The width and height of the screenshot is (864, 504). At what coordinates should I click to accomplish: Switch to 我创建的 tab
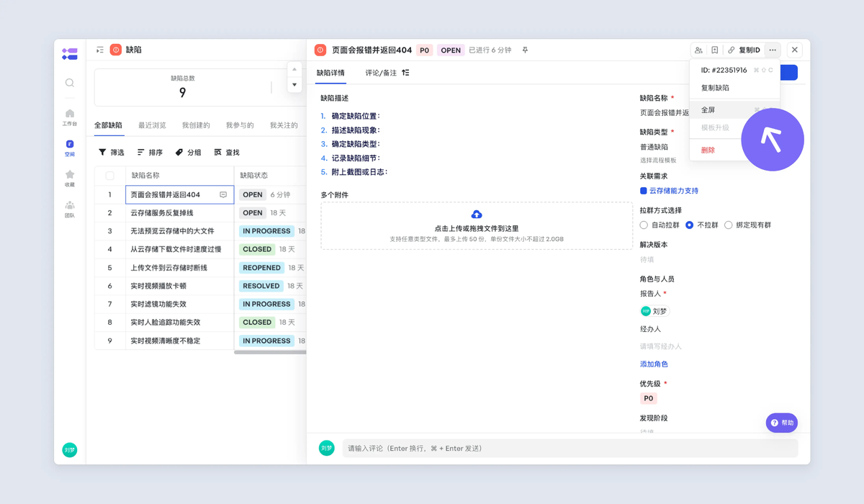[x=196, y=125]
